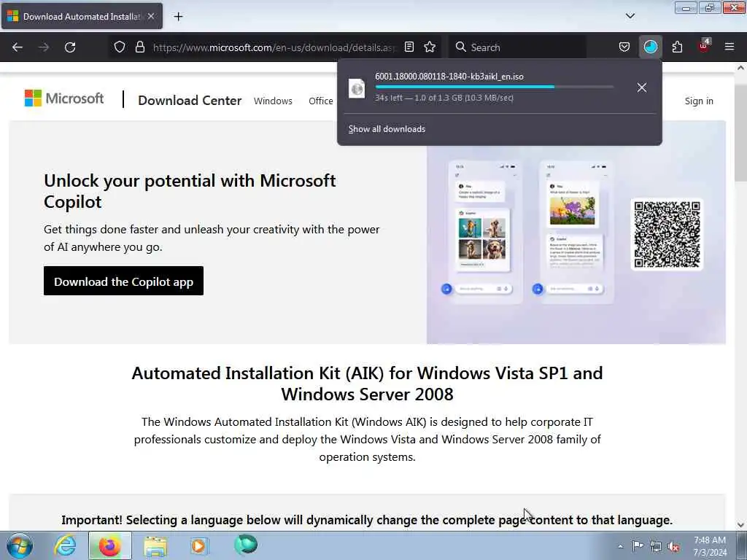The width and height of the screenshot is (747, 560).
Task: Open the Windows Start button
Action: (x=19, y=545)
